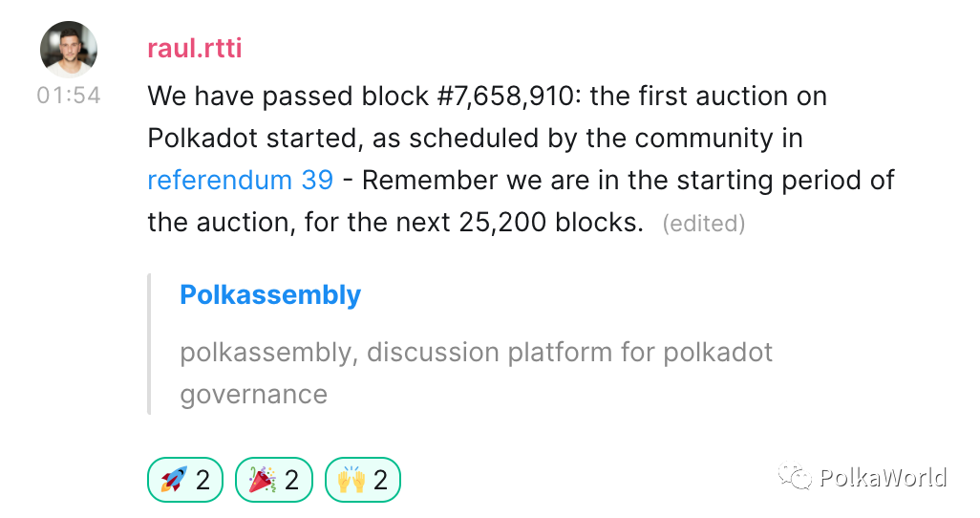Viewport: 980px width, 518px height.
Task: Open the raul.rtti username profile
Action: pos(194,48)
